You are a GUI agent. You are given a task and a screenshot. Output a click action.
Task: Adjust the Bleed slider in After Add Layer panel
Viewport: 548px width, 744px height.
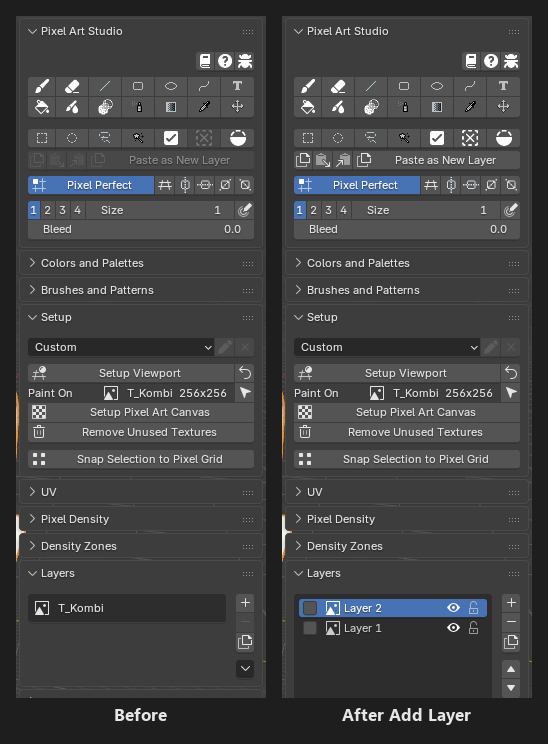tap(407, 230)
